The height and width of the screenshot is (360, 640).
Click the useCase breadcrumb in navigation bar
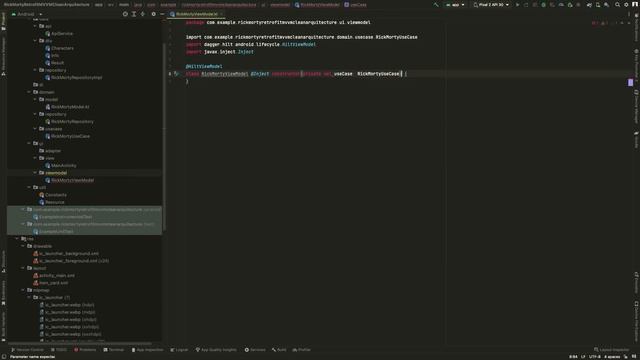coord(355,5)
